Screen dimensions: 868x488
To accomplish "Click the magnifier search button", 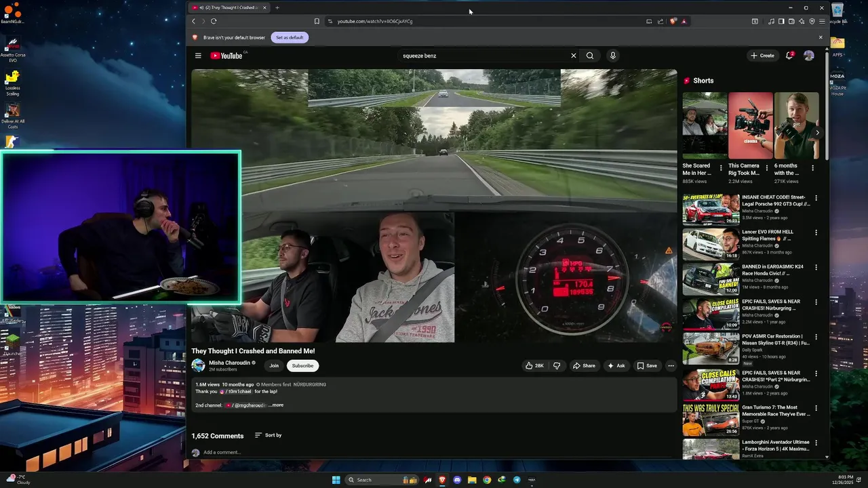I will 590,56.
